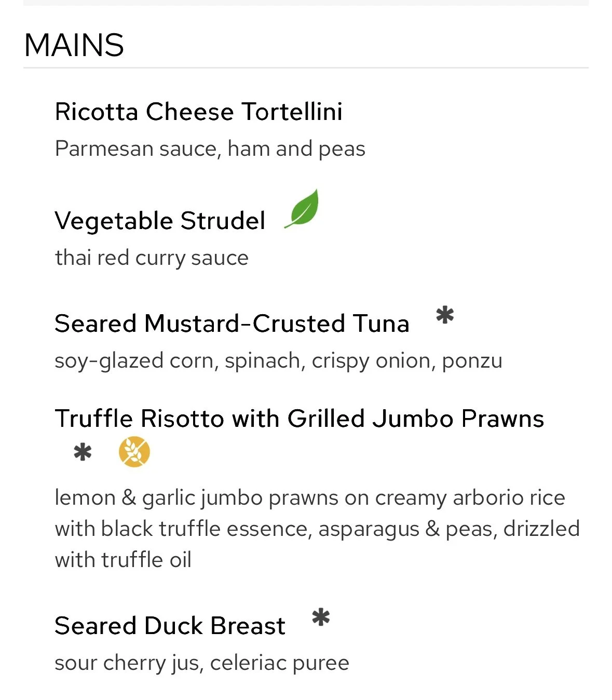Select Truffle Risotto with Grilled Jumbo Prawns
The height and width of the screenshot is (700, 612).
point(300,419)
